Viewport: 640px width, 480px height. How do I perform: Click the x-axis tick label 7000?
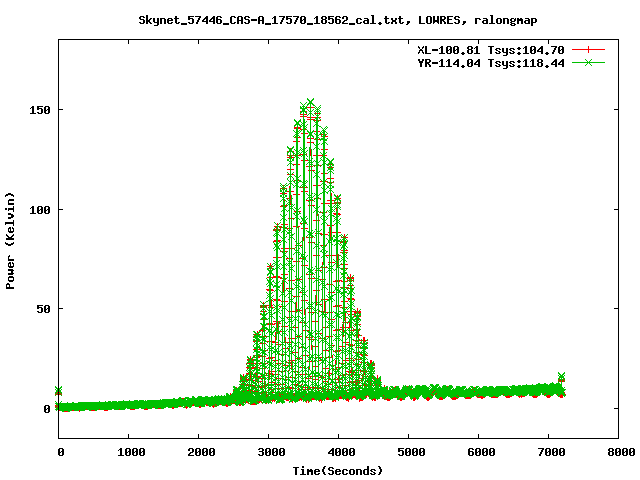tap(551, 452)
